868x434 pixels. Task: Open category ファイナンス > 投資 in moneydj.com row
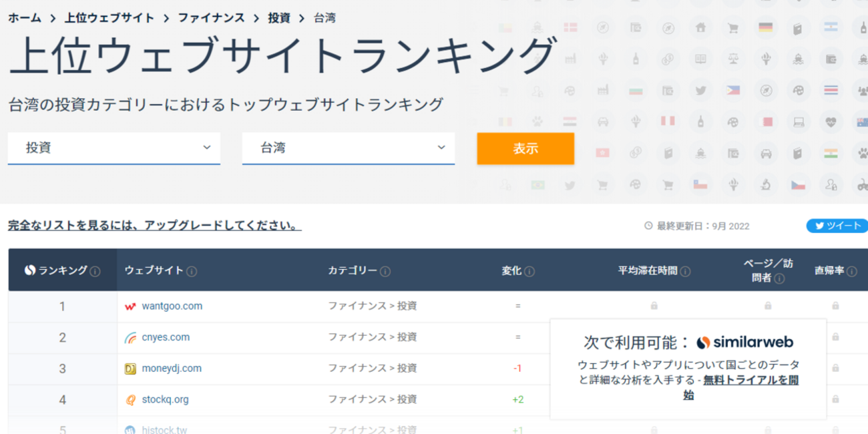372,369
